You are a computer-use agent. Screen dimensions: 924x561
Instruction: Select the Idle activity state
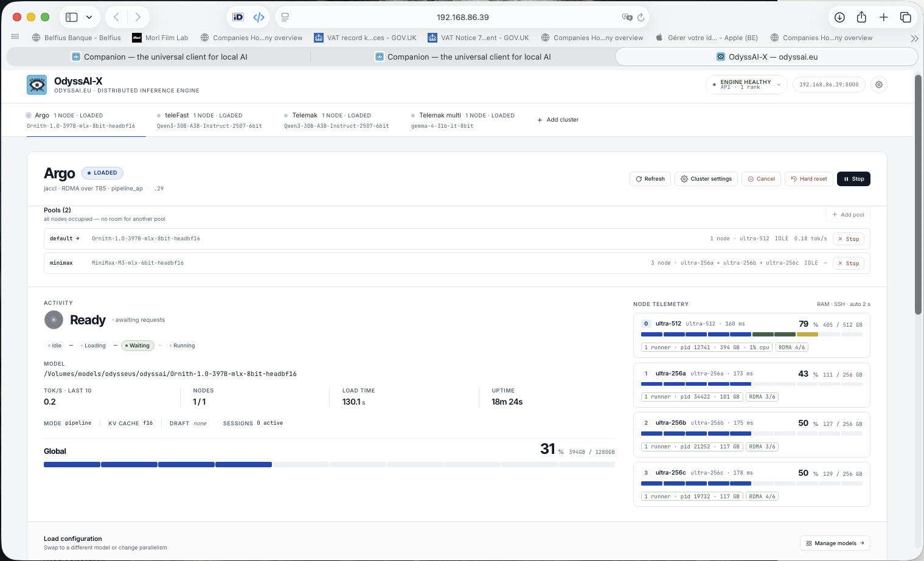[x=55, y=346]
